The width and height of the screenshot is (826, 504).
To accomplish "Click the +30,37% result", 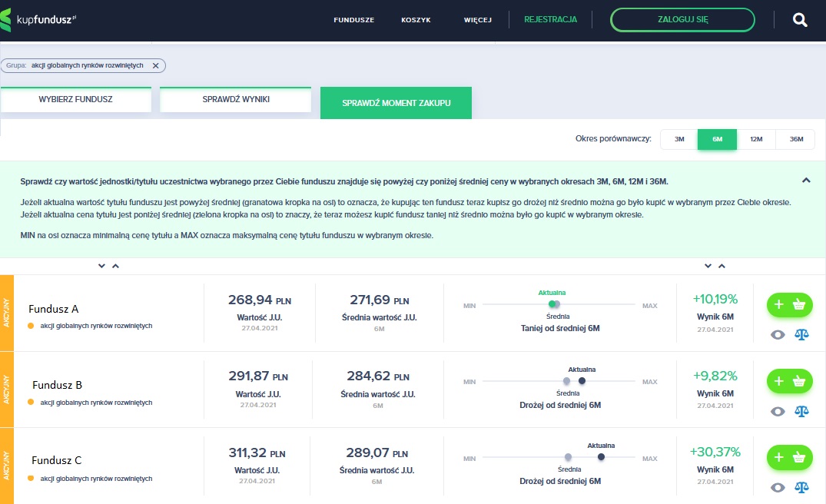I will (x=715, y=452).
